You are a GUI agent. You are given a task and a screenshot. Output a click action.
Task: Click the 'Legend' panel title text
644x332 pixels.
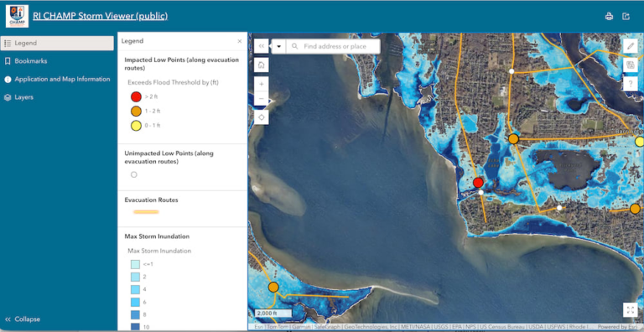pyautogui.click(x=132, y=41)
